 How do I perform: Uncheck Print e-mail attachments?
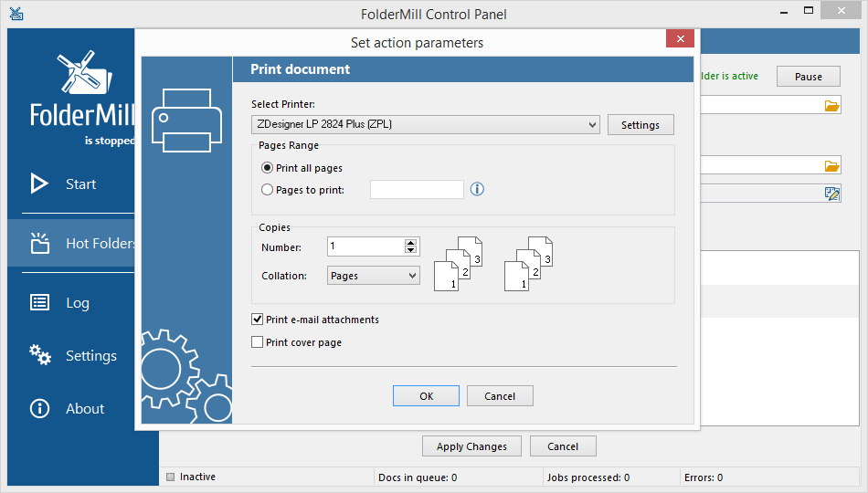(257, 320)
